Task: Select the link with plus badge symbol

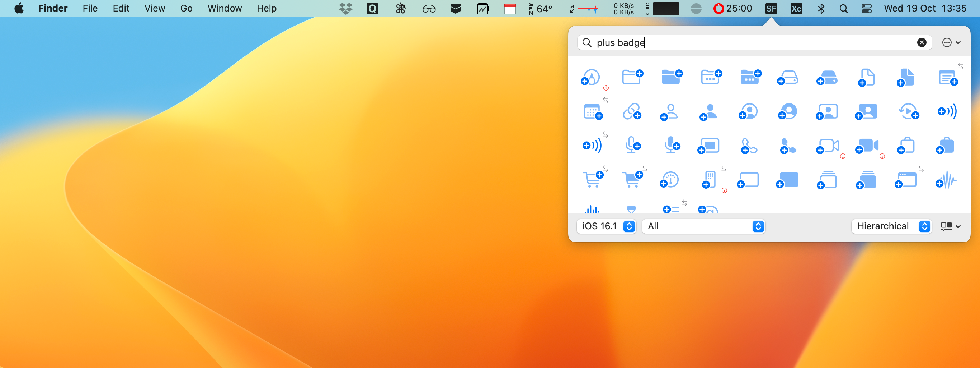Action: click(x=632, y=112)
